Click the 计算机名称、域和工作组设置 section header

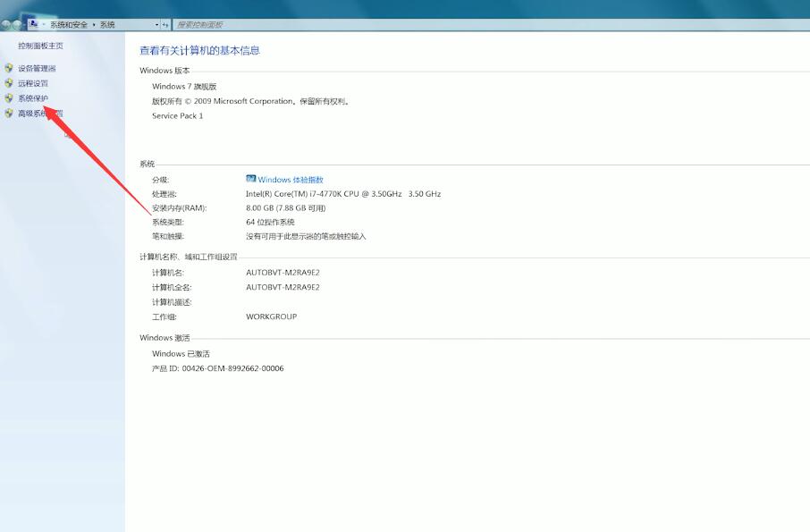188,257
